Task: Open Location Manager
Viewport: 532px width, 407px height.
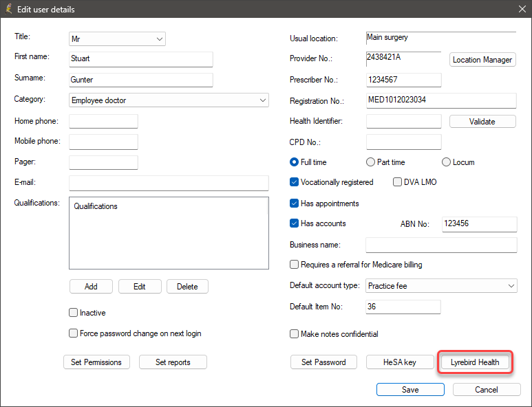Action: pyautogui.click(x=482, y=60)
